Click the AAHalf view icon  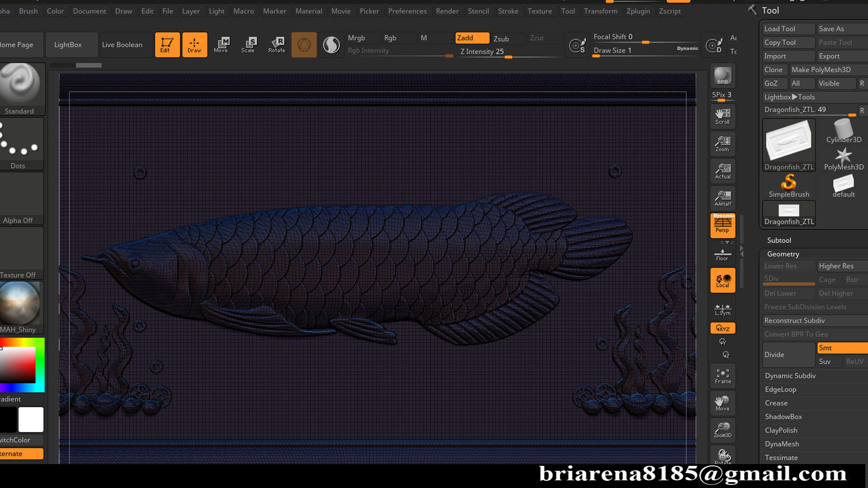(x=722, y=198)
